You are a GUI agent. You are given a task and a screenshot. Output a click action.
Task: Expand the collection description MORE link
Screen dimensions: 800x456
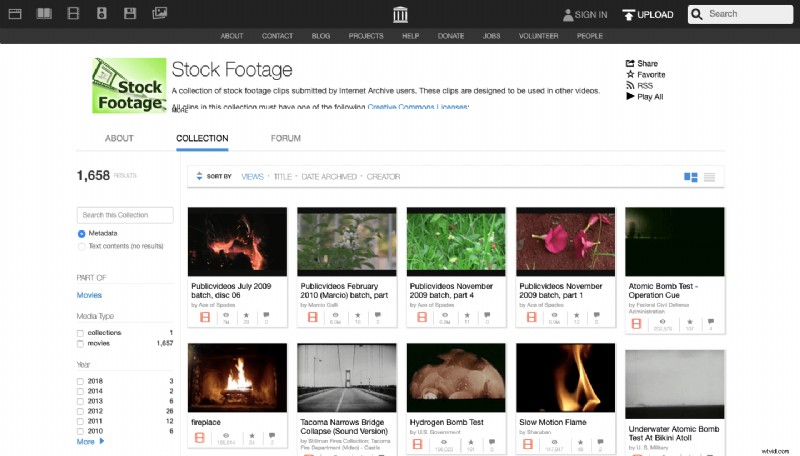click(180, 110)
